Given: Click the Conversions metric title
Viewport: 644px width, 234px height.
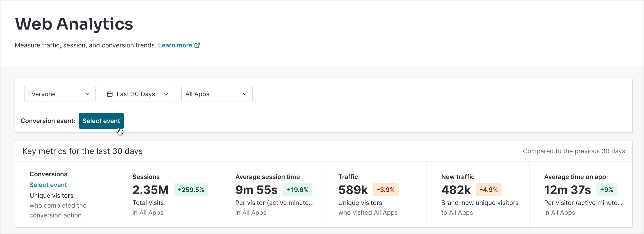Looking at the screenshot, I should tap(48, 174).
